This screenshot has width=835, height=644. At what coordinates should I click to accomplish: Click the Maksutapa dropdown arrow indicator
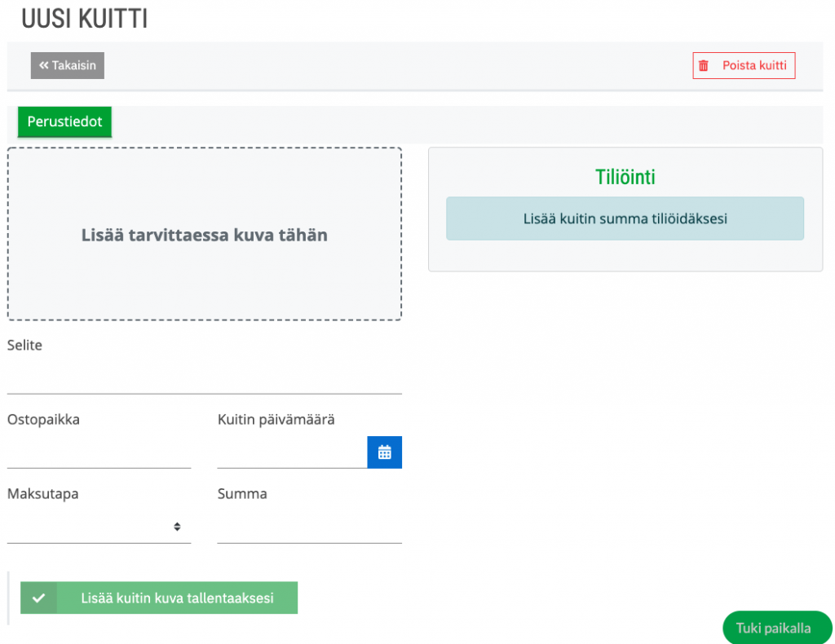tap(177, 527)
